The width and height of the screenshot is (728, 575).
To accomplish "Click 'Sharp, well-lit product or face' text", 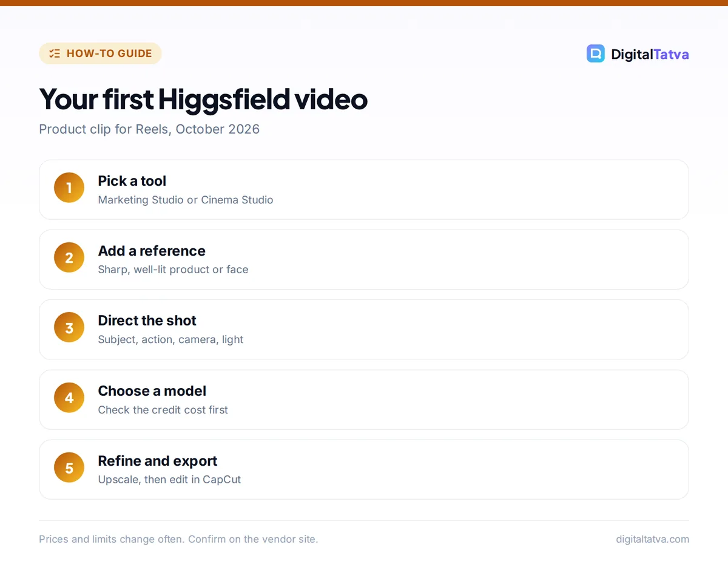I will coord(174,270).
